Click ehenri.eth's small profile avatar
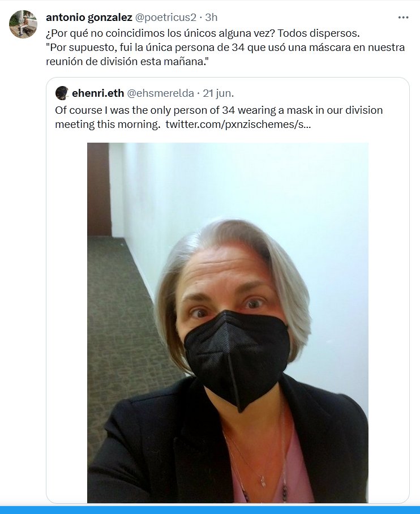Image resolution: width=420 pixels, height=514 pixels. click(62, 93)
